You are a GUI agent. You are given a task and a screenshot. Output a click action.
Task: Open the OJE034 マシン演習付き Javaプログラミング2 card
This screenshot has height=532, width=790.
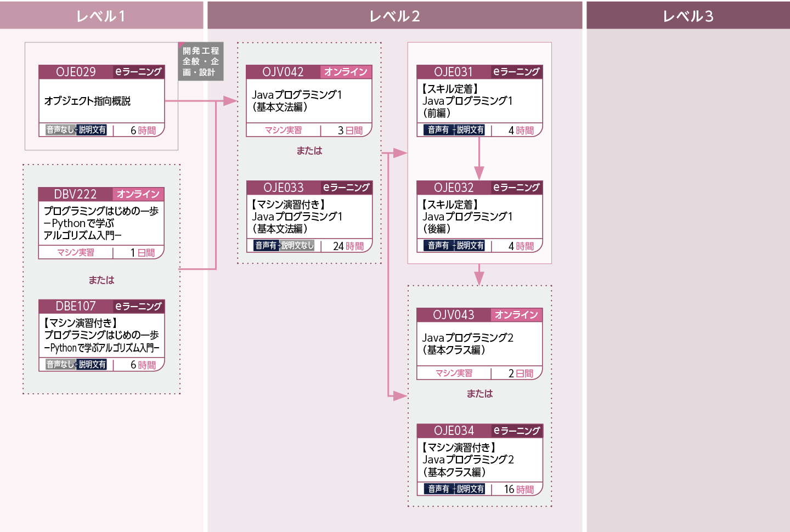(479, 460)
